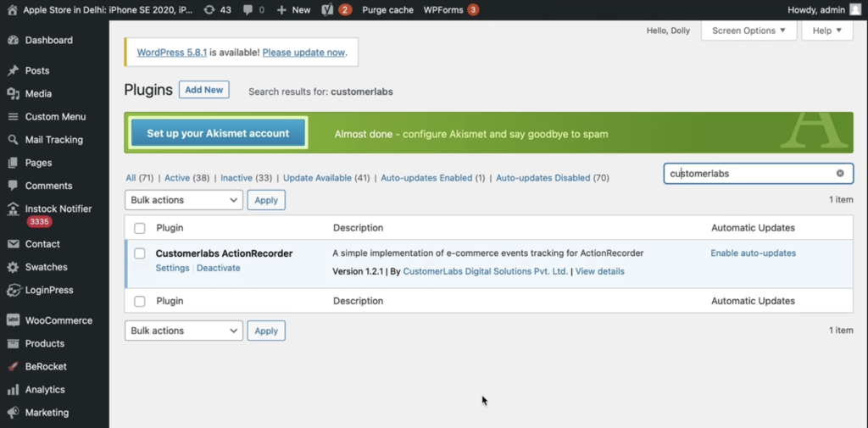Click the BeRocket rocket icon
This screenshot has height=428, width=868.
[13, 366]
